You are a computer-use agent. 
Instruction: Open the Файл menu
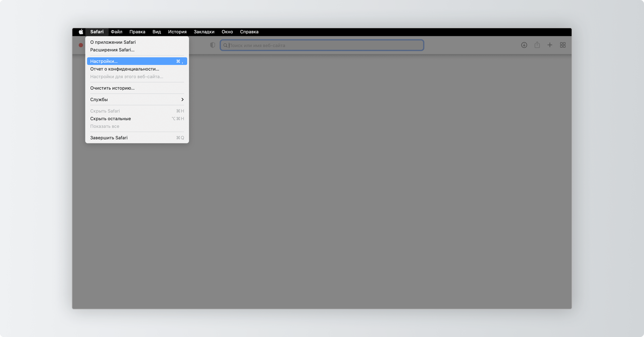point(116,32)
